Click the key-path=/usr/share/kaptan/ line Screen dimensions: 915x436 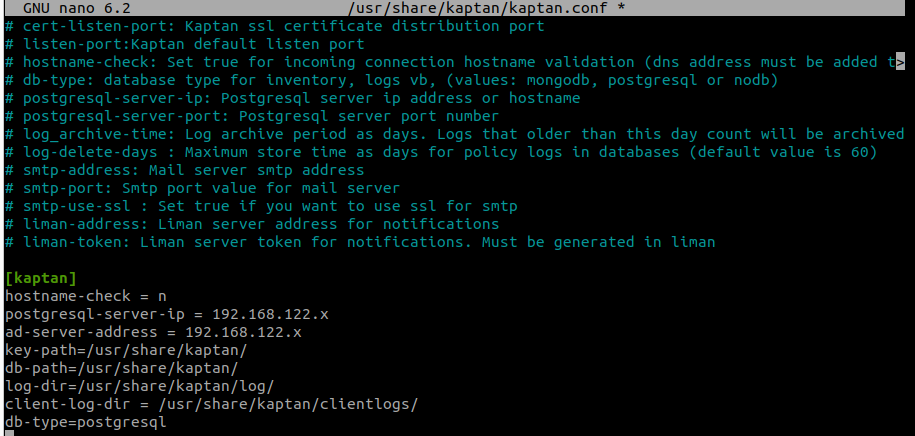click(126, 351)
